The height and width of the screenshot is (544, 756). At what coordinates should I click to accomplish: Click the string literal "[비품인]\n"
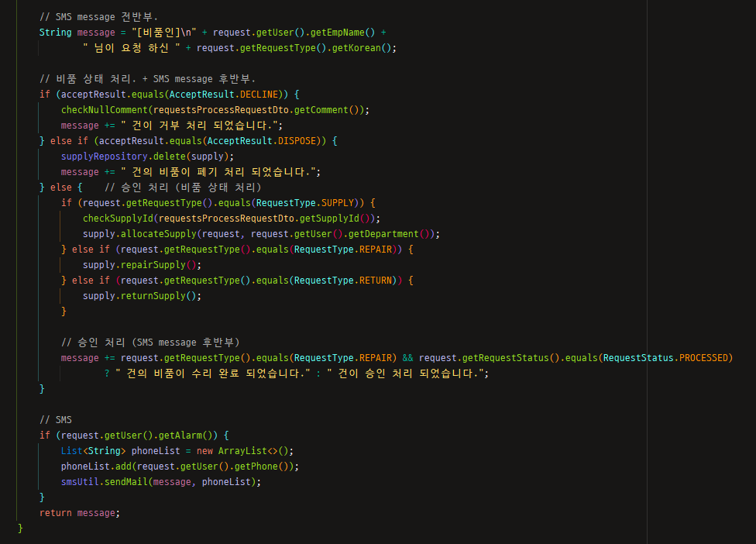click(x=164, y=33)
